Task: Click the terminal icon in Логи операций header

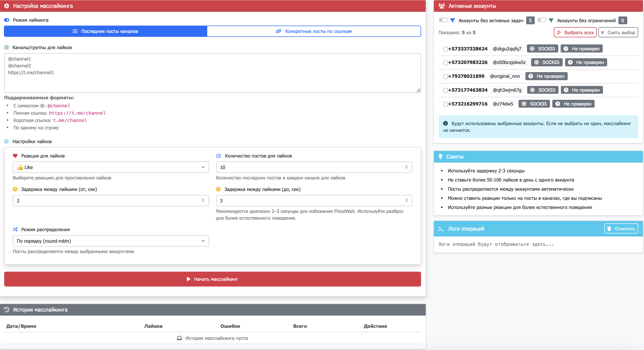Action: point(441,229)
